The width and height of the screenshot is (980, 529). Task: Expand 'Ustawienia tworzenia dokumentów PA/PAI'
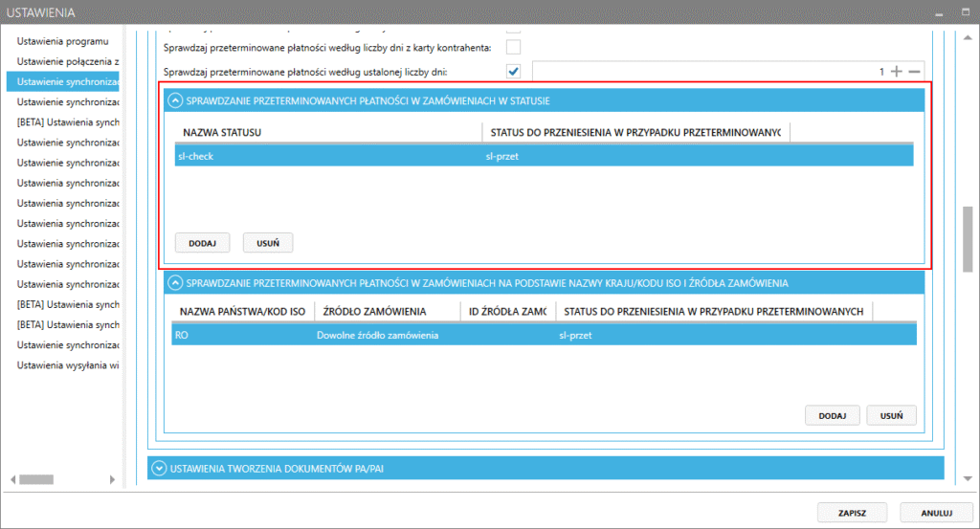(x=158, y=468)
